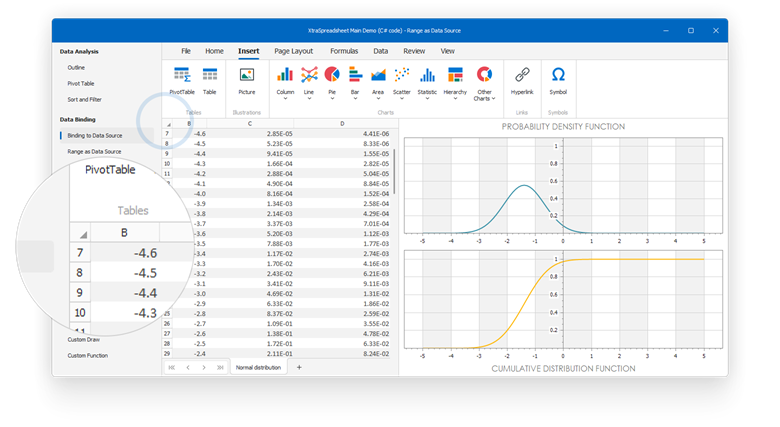Select row 29 header
The width and height of the screenshot is (780, 427).
click(x=167, y=353)
